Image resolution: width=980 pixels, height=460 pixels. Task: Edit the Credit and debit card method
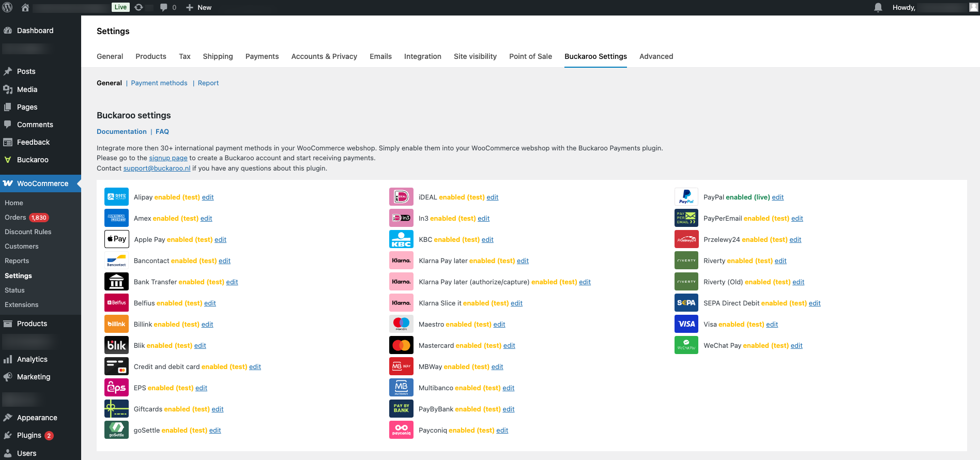click(255, 366)
